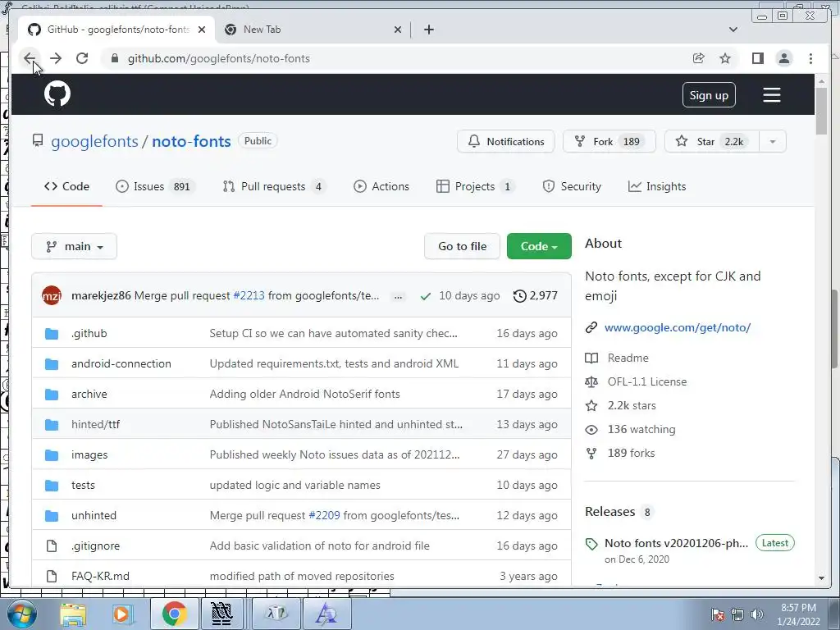Open the 189 forks link
This screenshot has width=840, height=630.
click(x=631, y=453)
